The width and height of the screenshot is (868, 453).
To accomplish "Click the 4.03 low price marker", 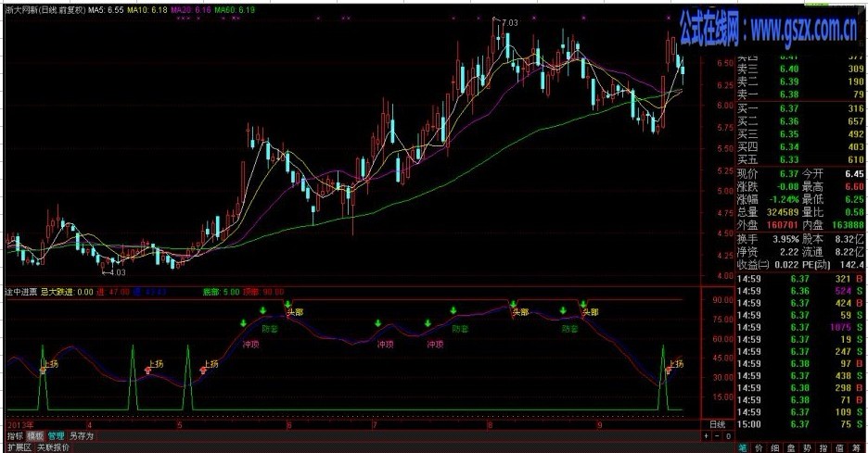I will pyautogui.click(x=118, y=272).
